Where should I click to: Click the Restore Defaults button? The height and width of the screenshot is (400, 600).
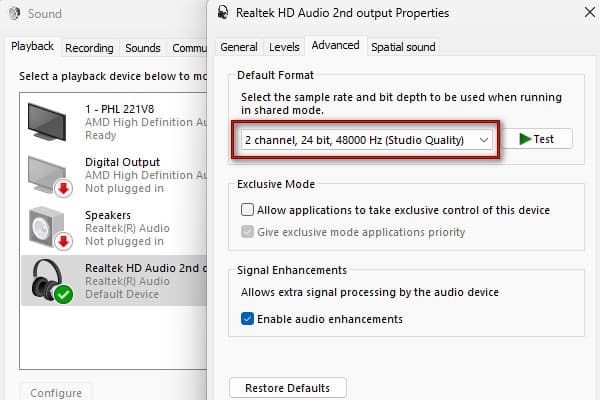point(288,388)
